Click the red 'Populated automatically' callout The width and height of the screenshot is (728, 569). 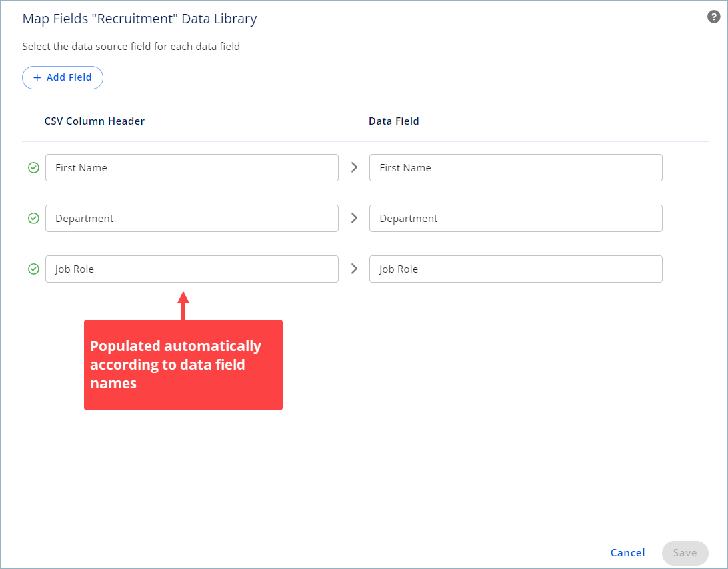tap(183, 365)
